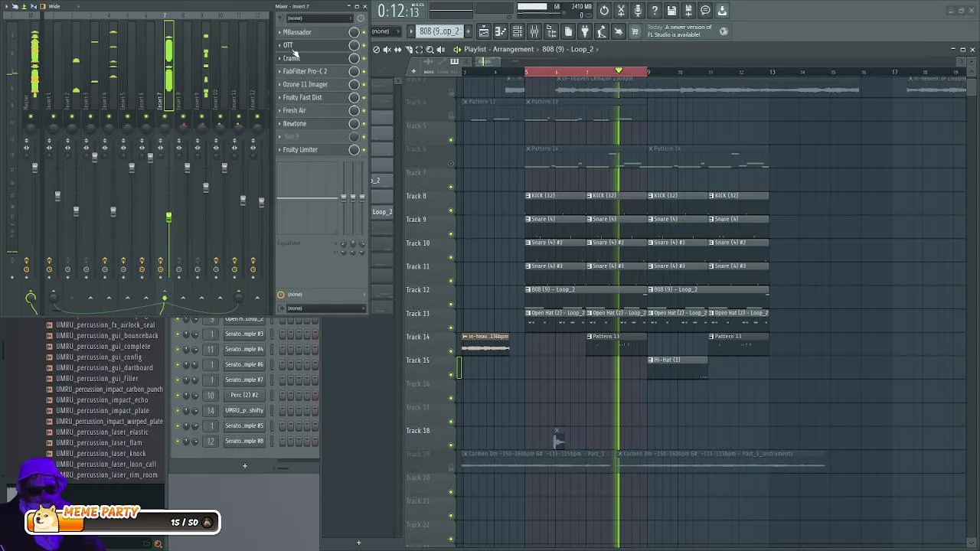The width and height of the screenshot is (980, 551).
Task: Open the shopping cart icon in the toolbar
Action: coord(635,31)
